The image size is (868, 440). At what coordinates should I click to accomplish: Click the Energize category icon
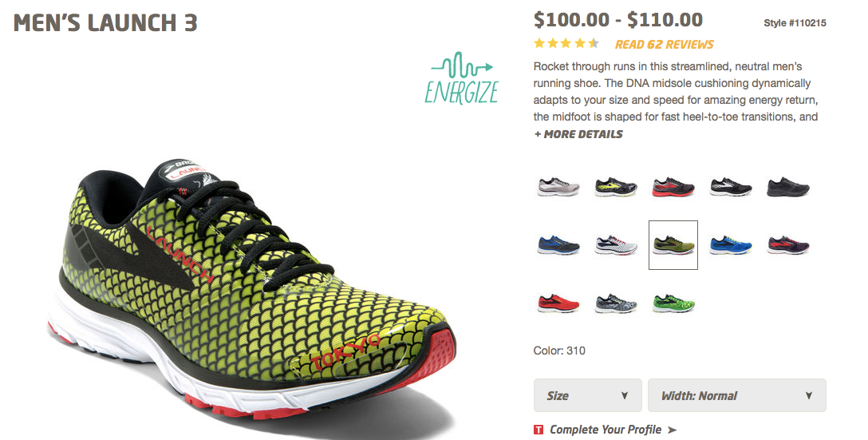(x=462, y=77)
